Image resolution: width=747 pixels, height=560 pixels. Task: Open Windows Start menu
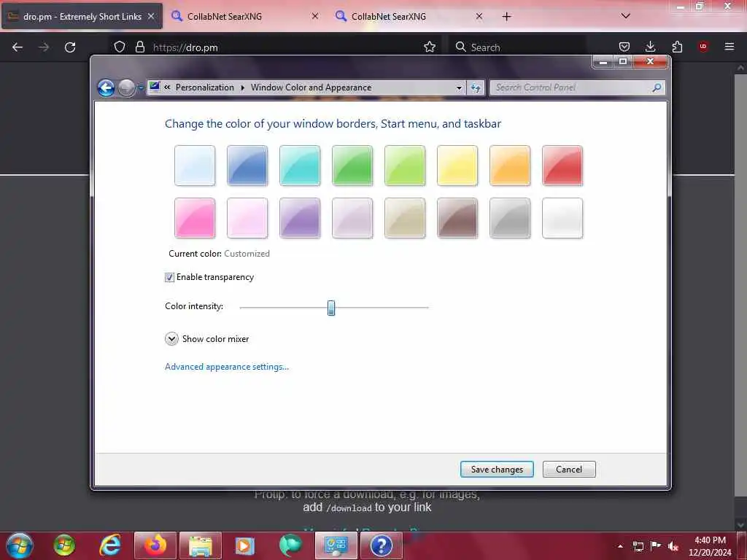point(20,545)
